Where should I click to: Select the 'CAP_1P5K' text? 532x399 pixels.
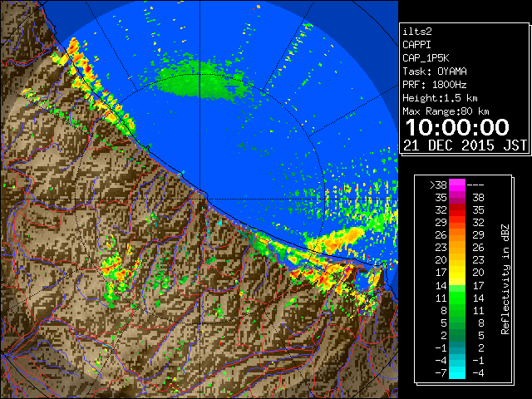click(x=426, y=58)
